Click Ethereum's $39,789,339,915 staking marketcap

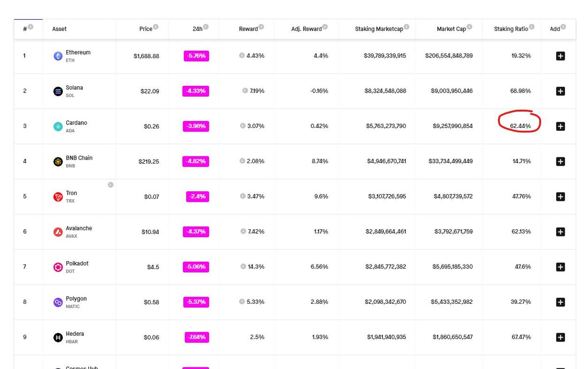(385, 56)
